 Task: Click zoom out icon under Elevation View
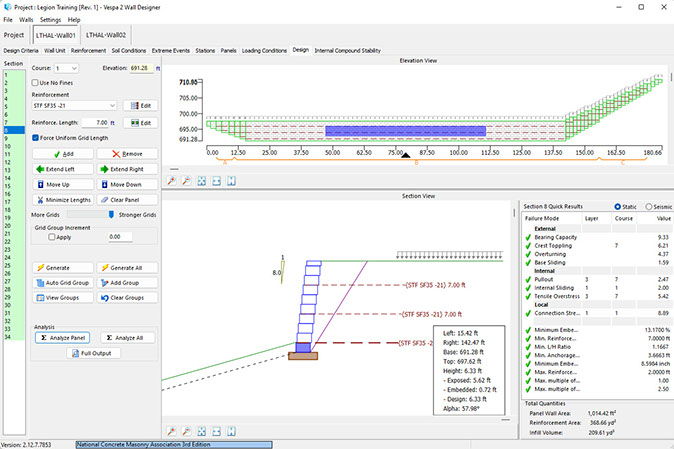(187, 181)
